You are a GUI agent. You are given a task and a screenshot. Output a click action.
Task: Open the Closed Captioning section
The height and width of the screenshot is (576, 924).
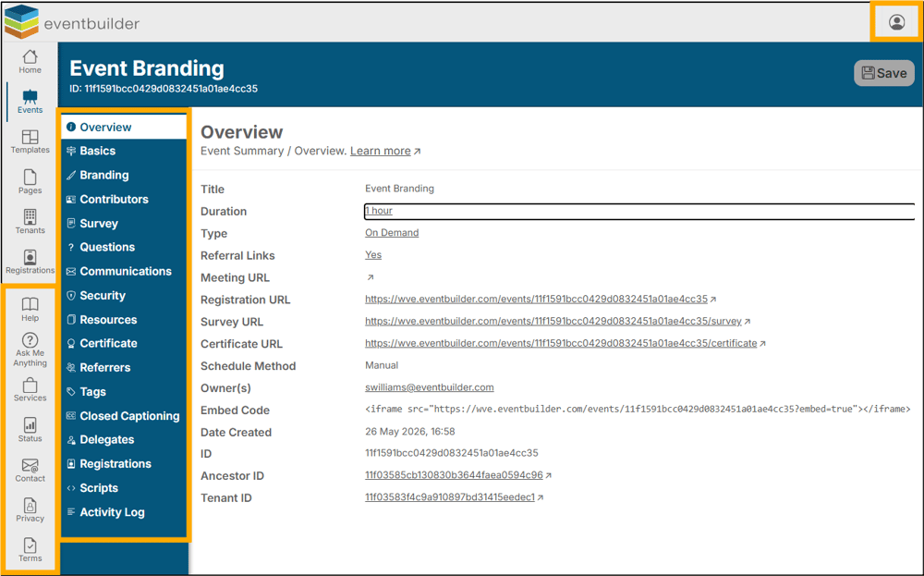click(124, 416)
